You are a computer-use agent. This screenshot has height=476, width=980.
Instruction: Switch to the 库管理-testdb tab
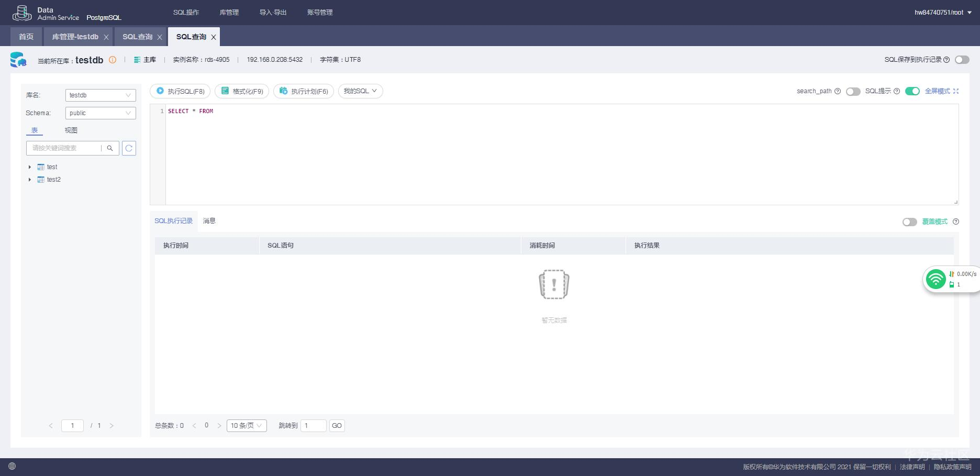pyautogui.click(x=75, y=37)
